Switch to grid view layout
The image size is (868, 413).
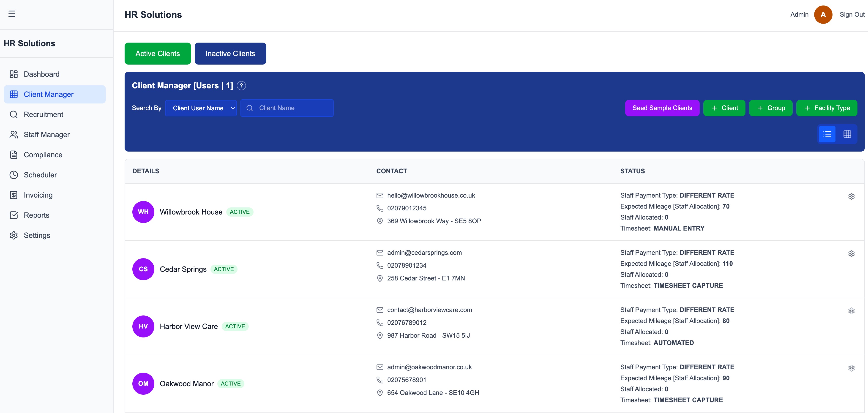[847, 134]
